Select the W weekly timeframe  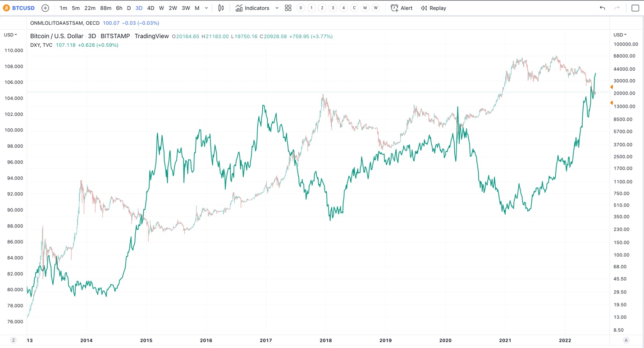[x=161, y=8]
